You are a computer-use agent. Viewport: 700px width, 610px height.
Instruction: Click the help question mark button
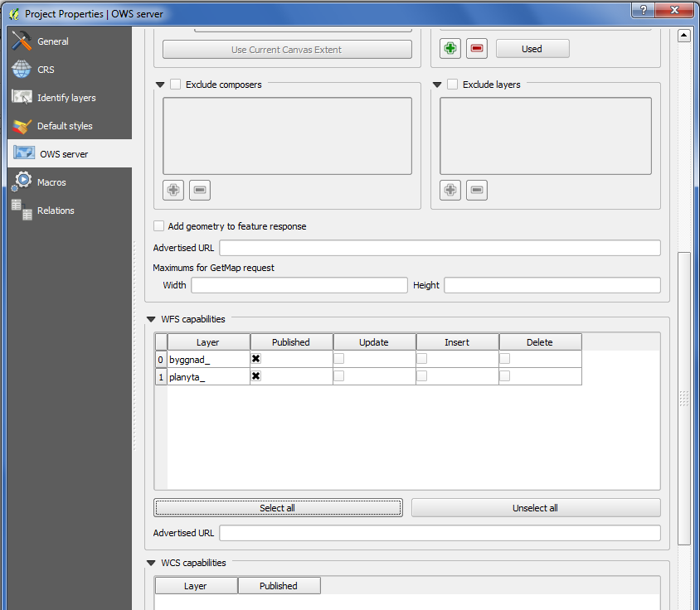click(x=644, y=10)
